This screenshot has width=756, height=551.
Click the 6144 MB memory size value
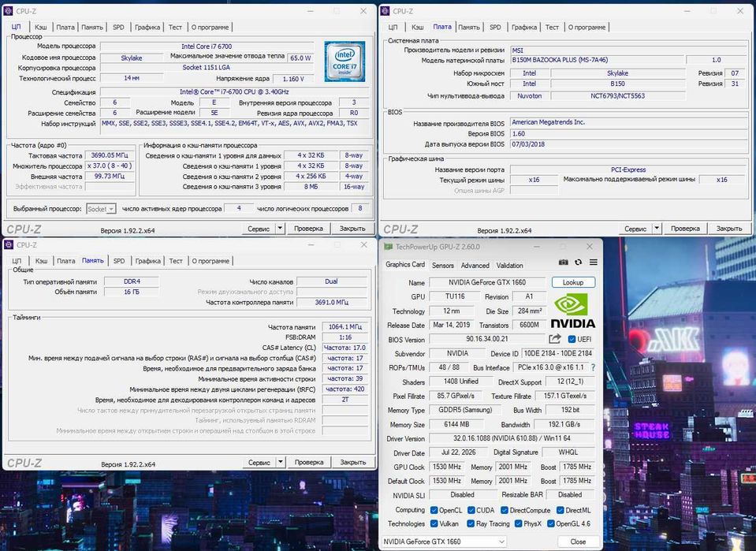pyautogui.click(x=456, y=424)
